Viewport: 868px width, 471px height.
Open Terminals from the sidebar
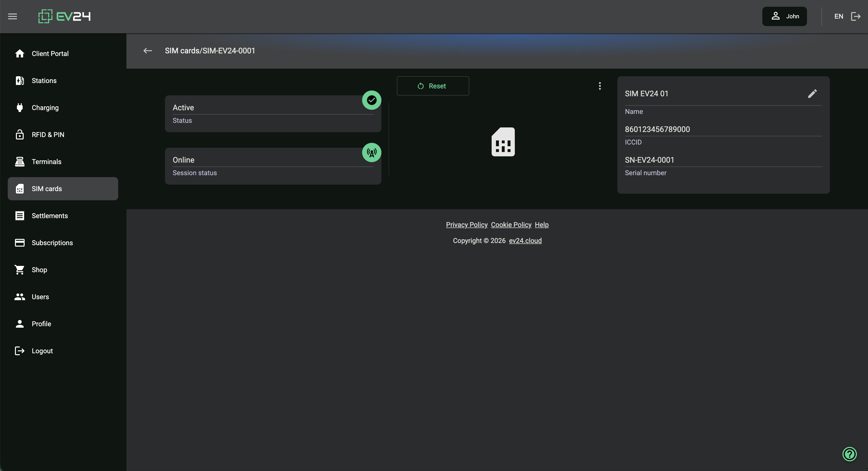(x=47, y=162)
